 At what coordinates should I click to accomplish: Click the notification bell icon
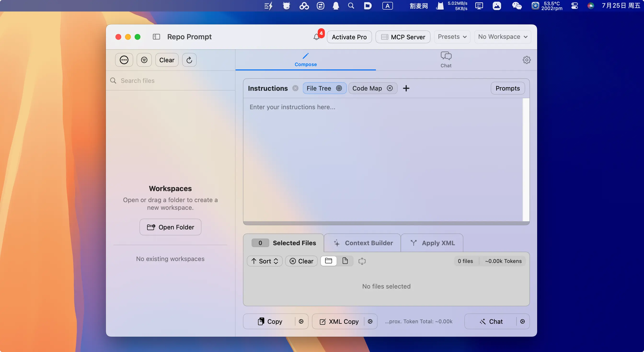316,37
